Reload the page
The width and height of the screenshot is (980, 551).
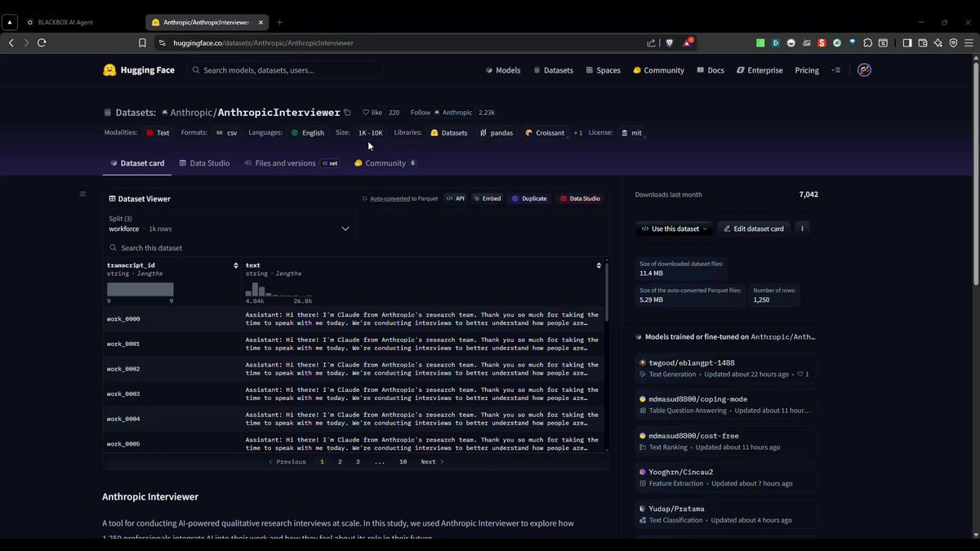[42, 43]
